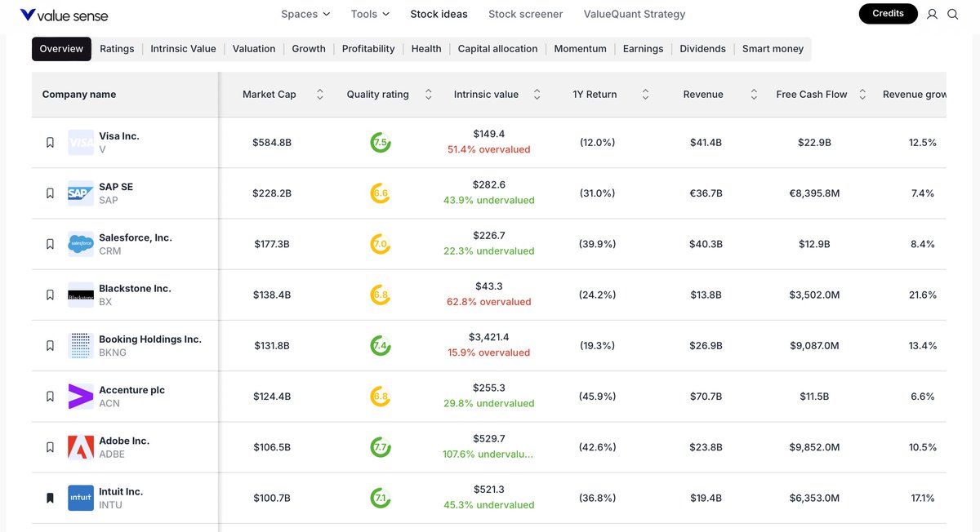Click the Salesforce cloud logo
The height and width of the screenshot is (532, 980).
81,244
